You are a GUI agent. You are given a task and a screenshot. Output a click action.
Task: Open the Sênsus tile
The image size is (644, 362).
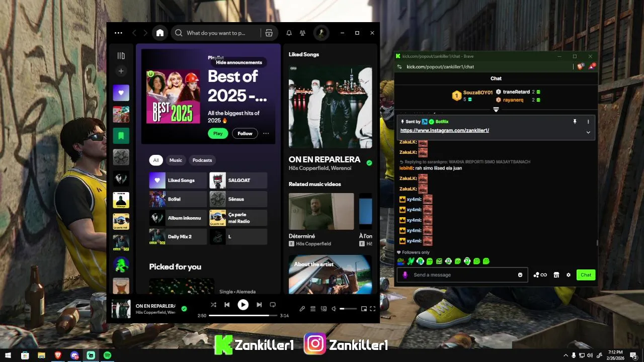pos(238,199)
